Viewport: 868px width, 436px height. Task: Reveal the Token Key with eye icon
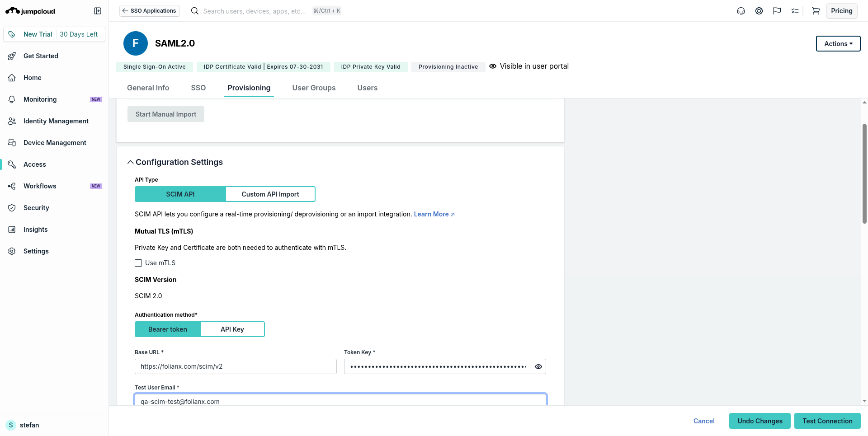click(x=538, y=366)
